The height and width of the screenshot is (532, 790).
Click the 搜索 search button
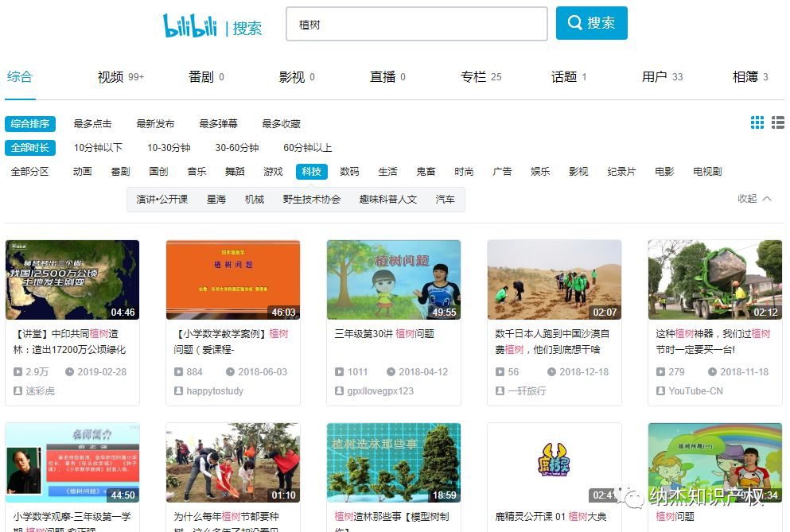click(x=591, y=22)
